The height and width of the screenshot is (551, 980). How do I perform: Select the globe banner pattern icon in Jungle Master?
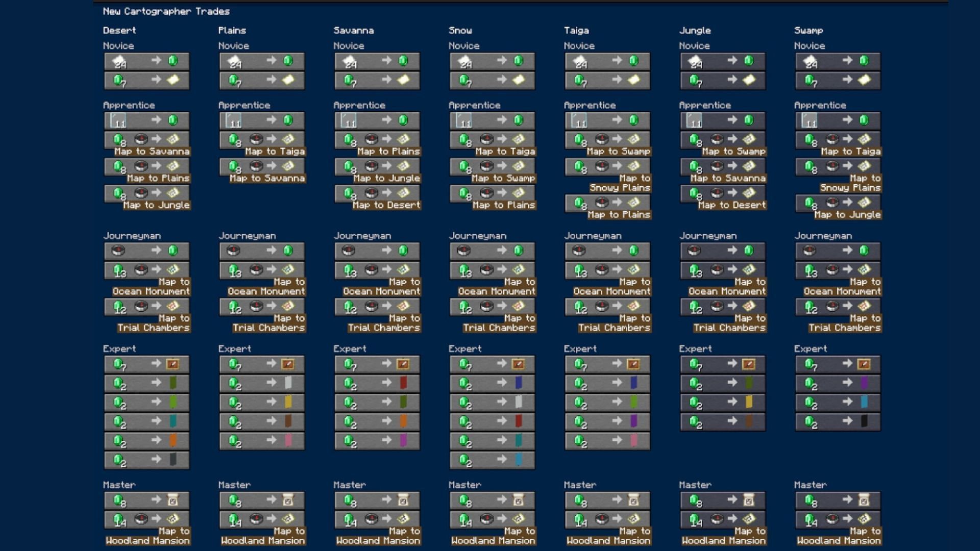748,500
